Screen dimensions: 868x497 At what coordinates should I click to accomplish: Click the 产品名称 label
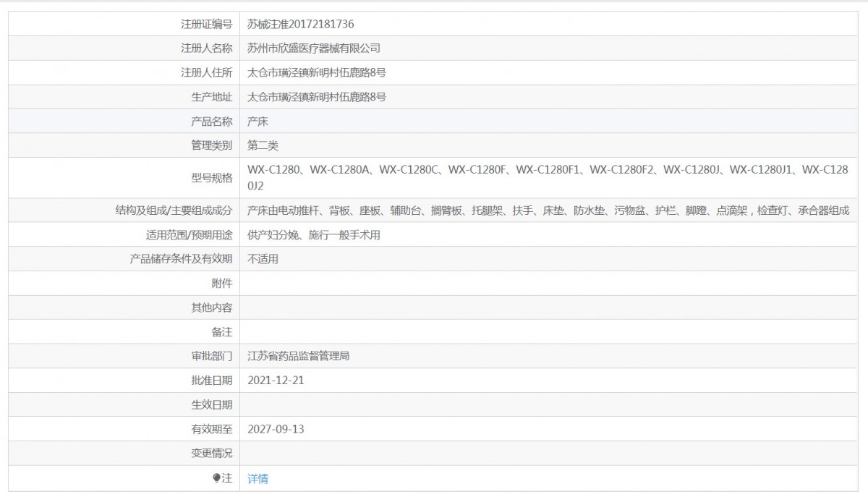[x=211, y=121]
